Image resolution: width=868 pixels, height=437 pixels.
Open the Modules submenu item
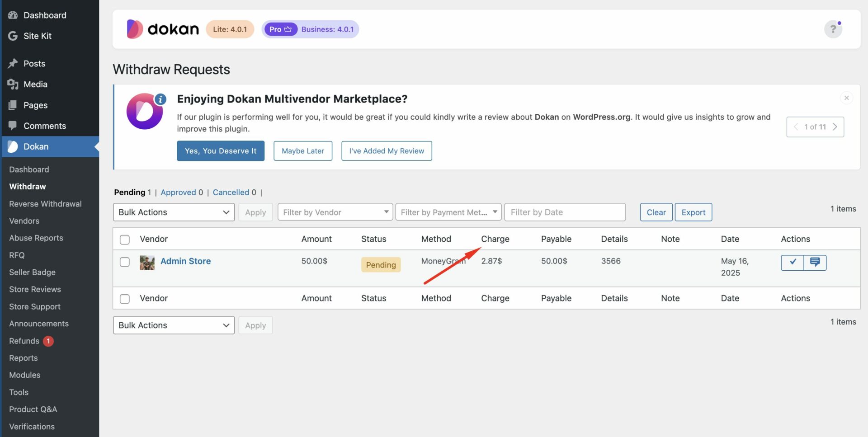click(x=25, y=375)
